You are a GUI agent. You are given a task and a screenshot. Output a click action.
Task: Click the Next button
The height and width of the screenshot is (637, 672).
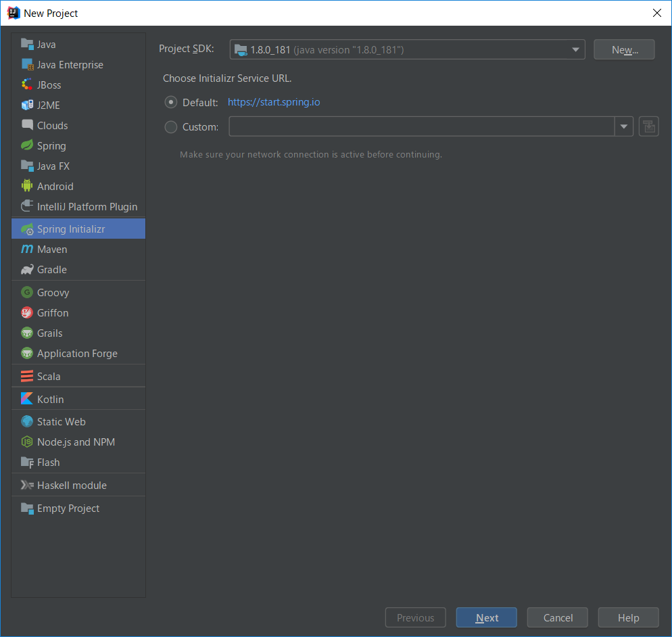click(487, 617)
